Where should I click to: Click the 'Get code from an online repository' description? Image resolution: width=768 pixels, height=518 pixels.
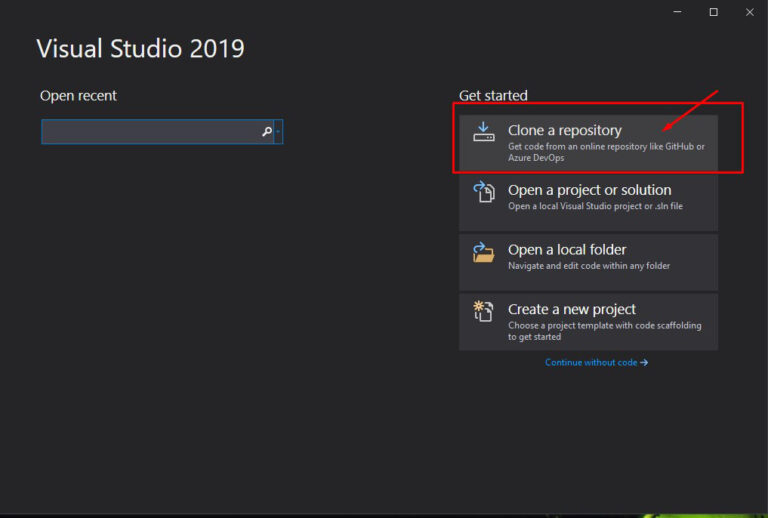606,152
